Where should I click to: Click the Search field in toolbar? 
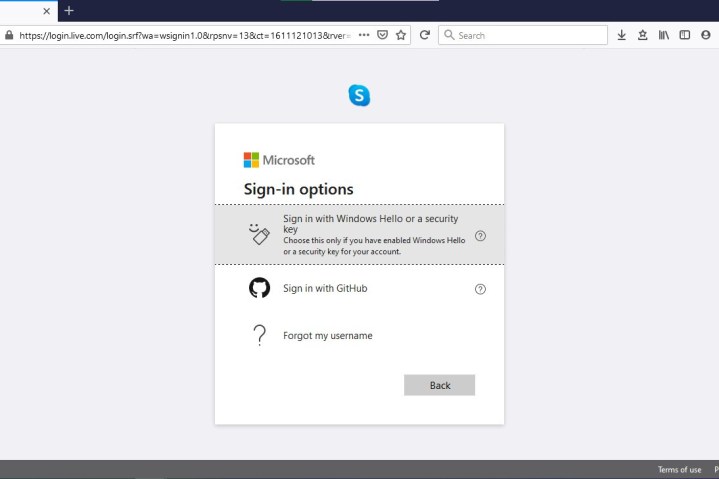point(523,35)
